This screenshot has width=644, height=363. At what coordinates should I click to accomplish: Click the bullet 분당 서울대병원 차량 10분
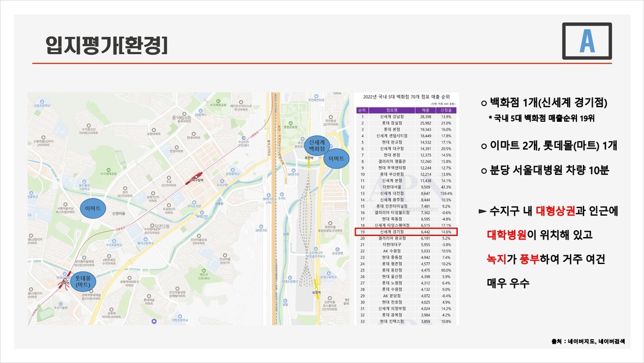pyautogui.click(x=544, y=170)
